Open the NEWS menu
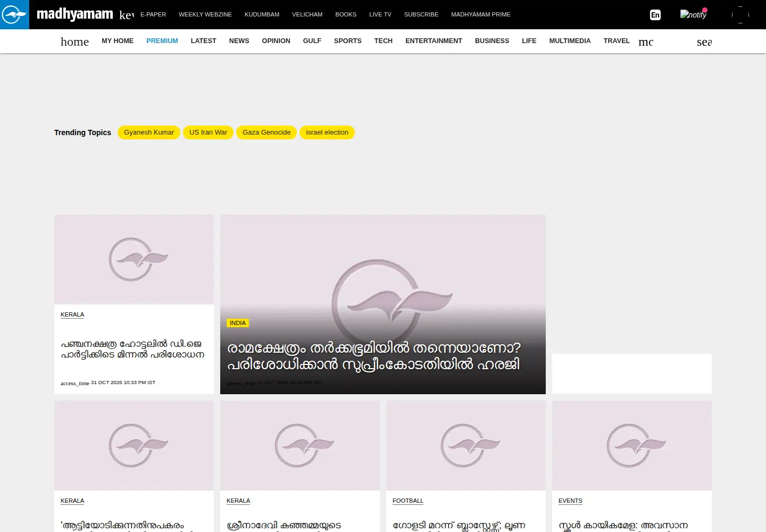Image resolution: width=766 pixels, height=532 pixels. (x=239, y=41)
